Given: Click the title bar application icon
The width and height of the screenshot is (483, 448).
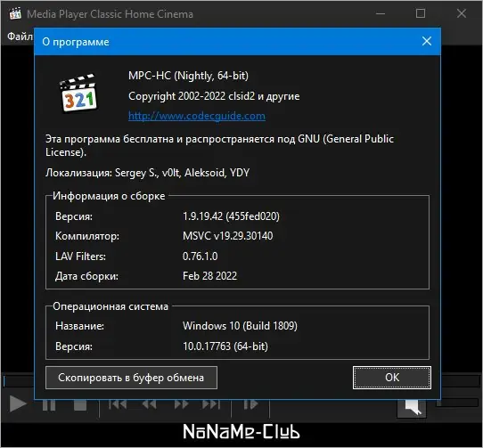Looking at the screenshot, I should click(15, 13).
